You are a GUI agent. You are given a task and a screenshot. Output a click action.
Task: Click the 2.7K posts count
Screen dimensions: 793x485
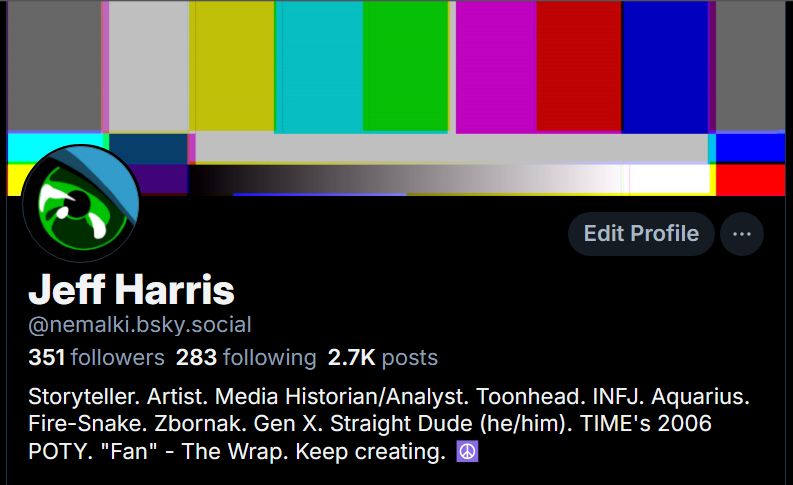click(382, 358)
